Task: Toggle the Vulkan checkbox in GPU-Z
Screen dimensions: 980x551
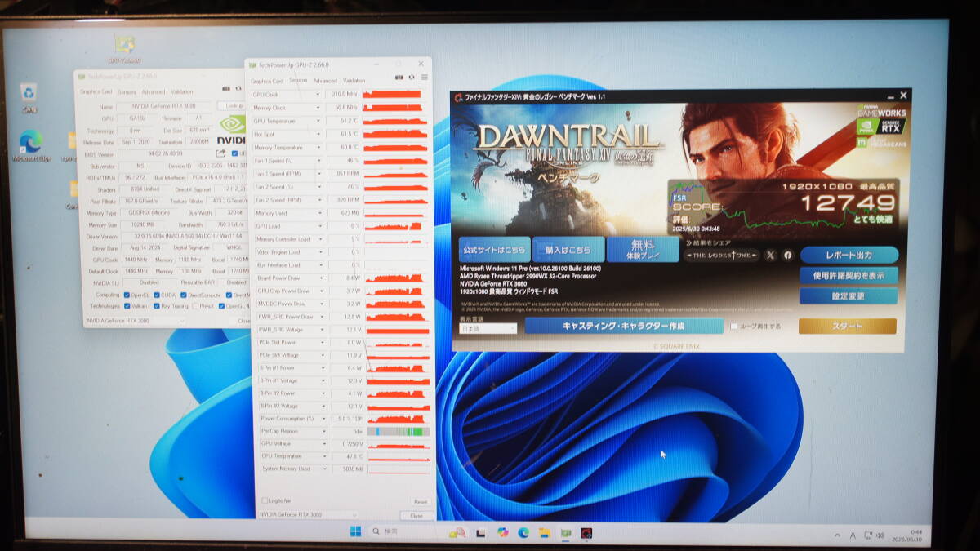Action: click(127, 306)
